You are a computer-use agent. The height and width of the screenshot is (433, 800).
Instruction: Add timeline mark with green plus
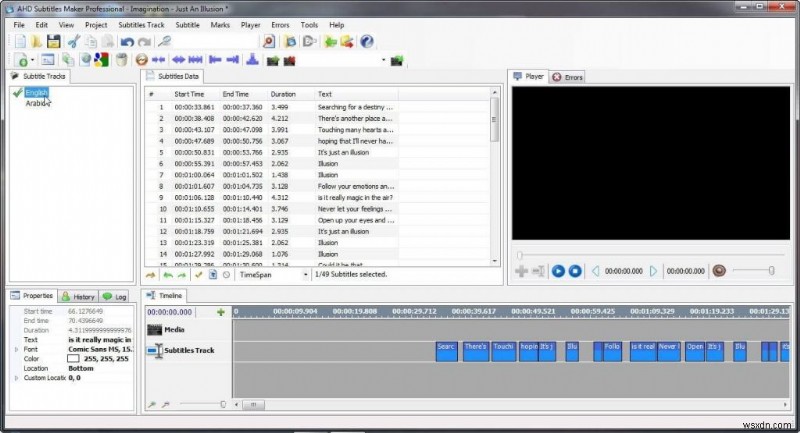221,312
